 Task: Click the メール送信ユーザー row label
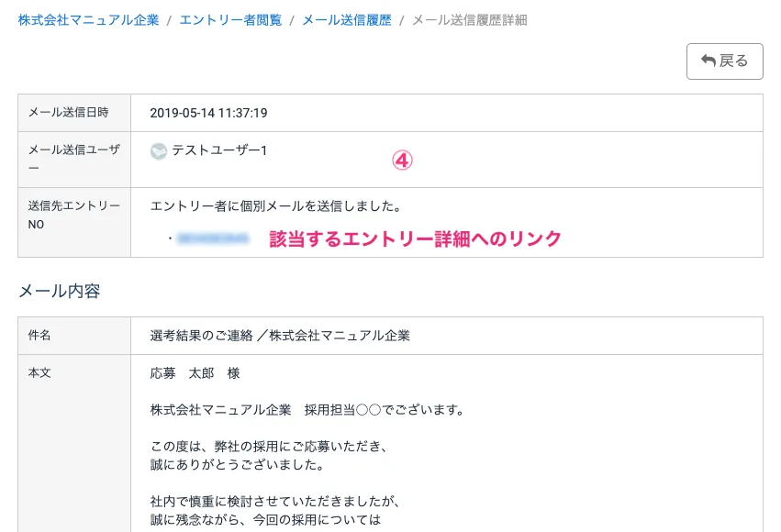pyautogui.click(x=73, y=160)
